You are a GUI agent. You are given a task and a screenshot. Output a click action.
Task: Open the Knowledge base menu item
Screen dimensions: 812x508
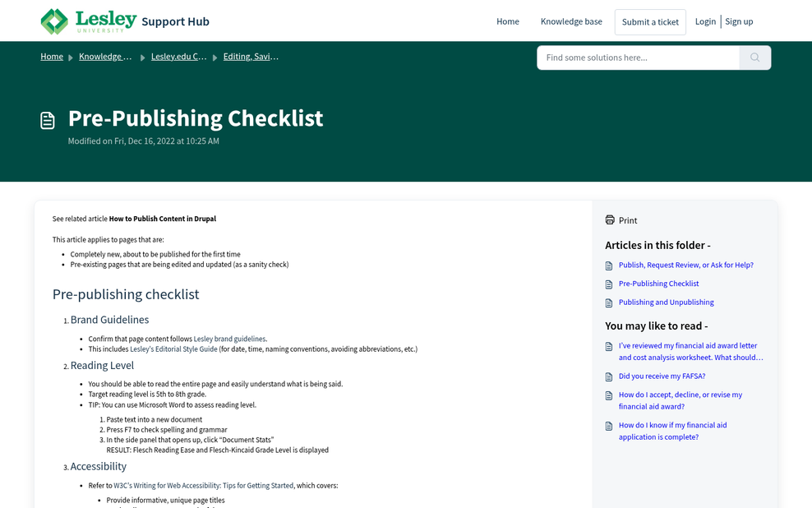click(571, 21)
